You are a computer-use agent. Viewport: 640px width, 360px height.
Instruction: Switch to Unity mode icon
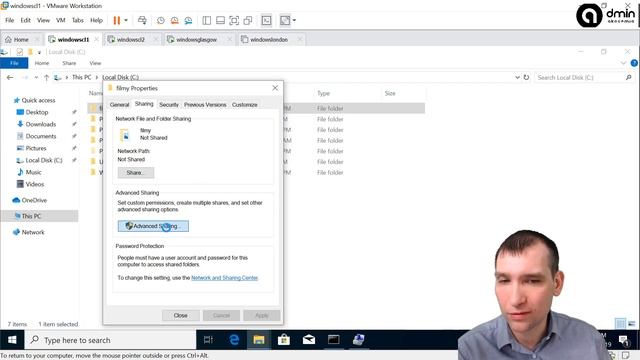coord(248,20)
